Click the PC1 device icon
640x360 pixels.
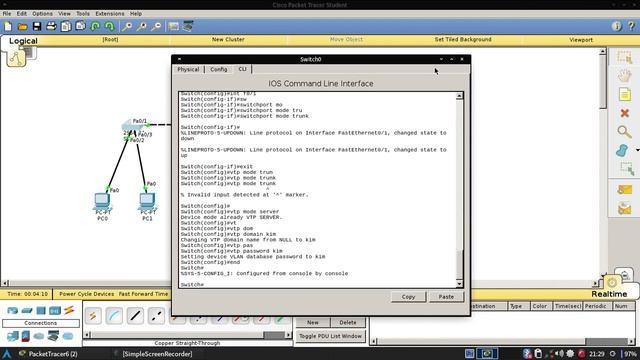point(147,201)
